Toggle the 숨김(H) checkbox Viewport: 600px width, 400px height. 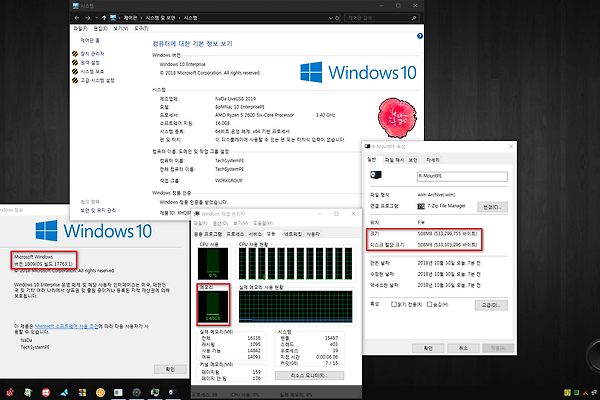[429, 304]
